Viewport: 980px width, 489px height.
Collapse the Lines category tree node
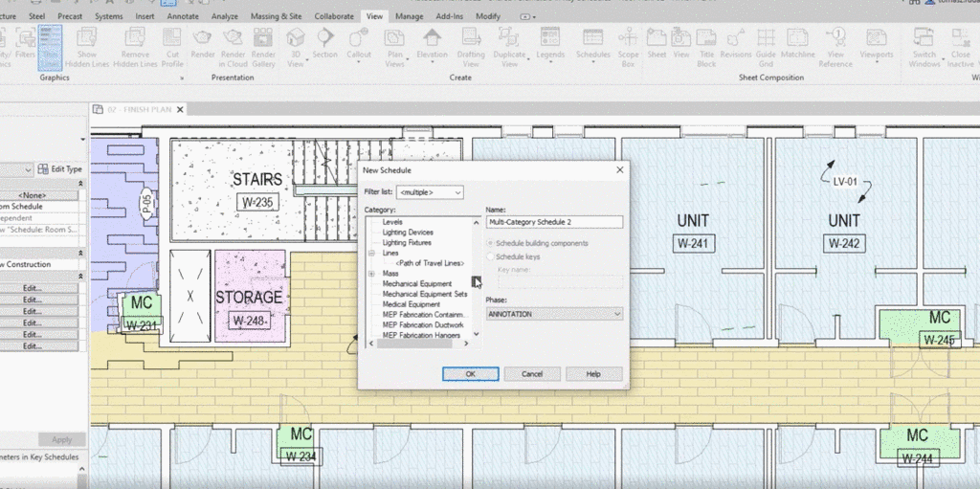pyautogui.click(x=371, y=254)
